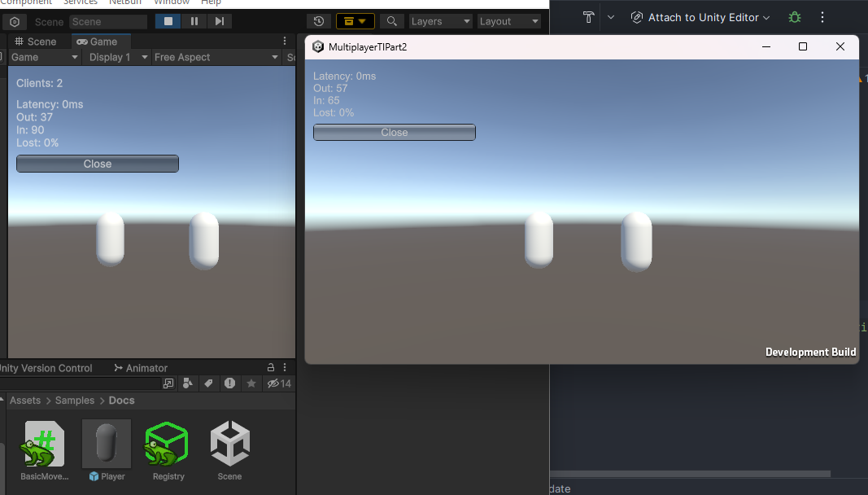This screenshot has height=495, width=868.
Task: Open the undo history panel icon
Action: tap(319, 21)
